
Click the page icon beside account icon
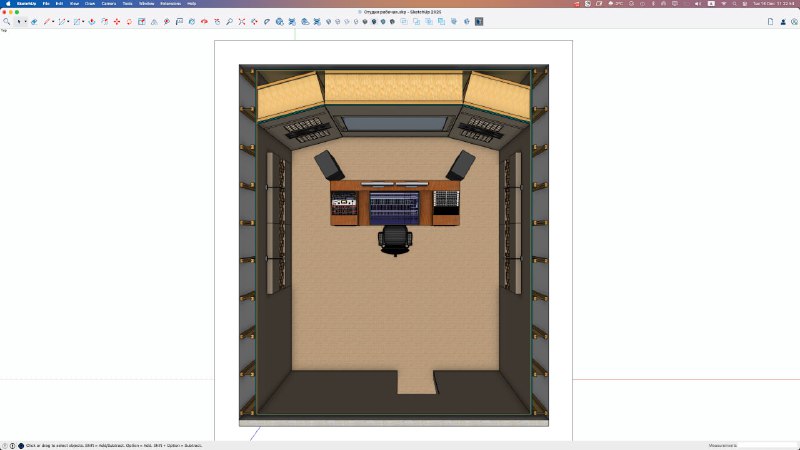coord(770,22)
